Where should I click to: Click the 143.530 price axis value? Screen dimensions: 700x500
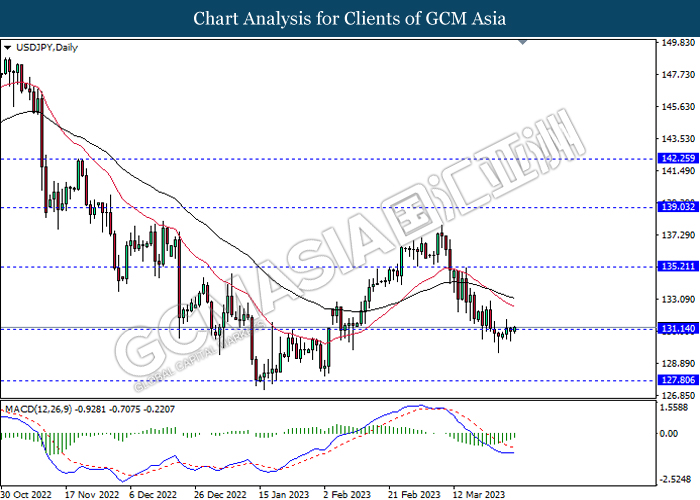coord(678,139)
